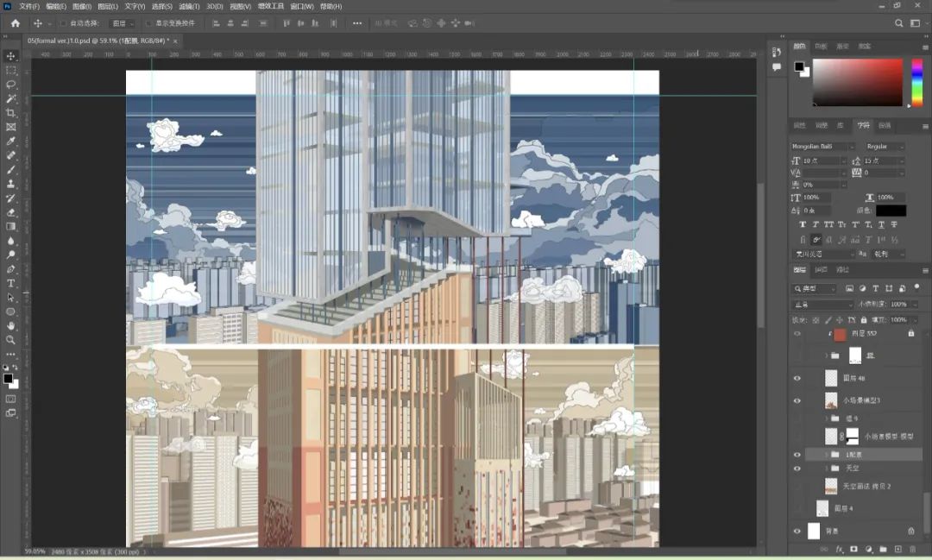Click the layer style fx button
This screenshot has width=932, height=560.
840,550
